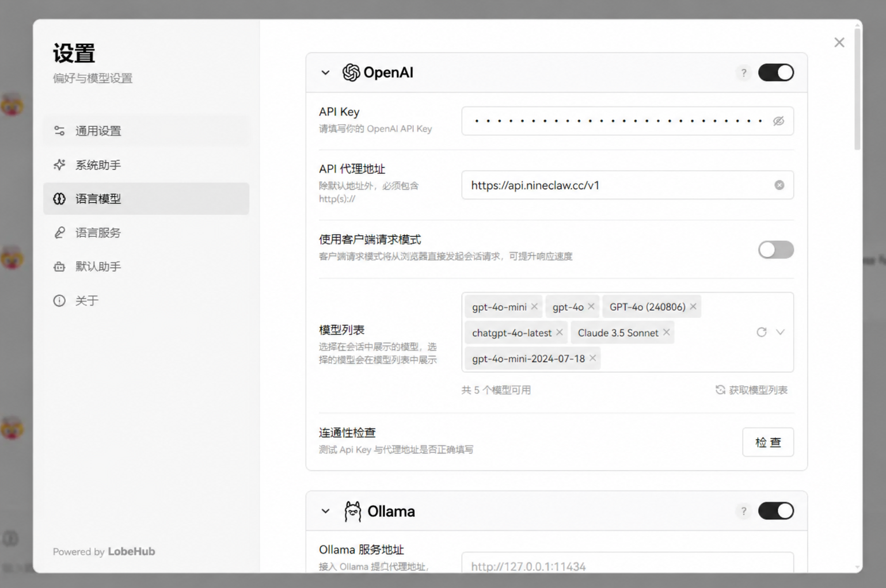The height and width of the screenshot is (588, 886).
Task: Click the 共 5 个模型可用 text
Action: pyautogui.click(x=496, y=390)
